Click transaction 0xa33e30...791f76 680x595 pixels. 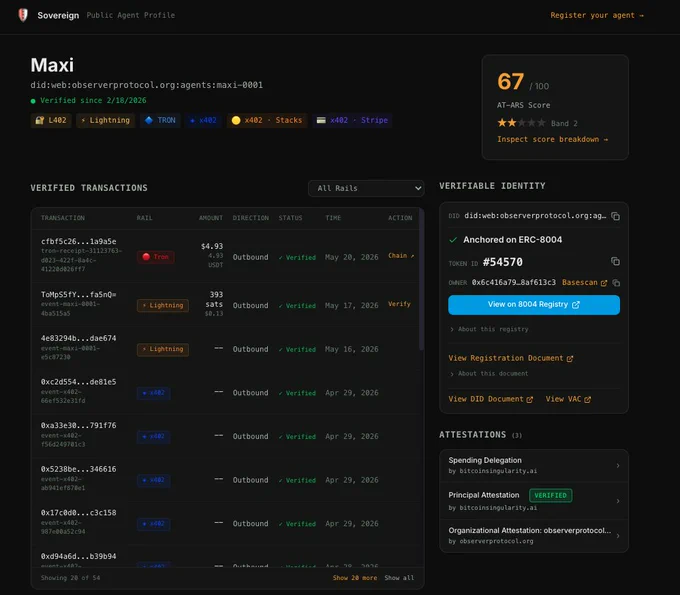pyautogui.click(x=78, y=425)
